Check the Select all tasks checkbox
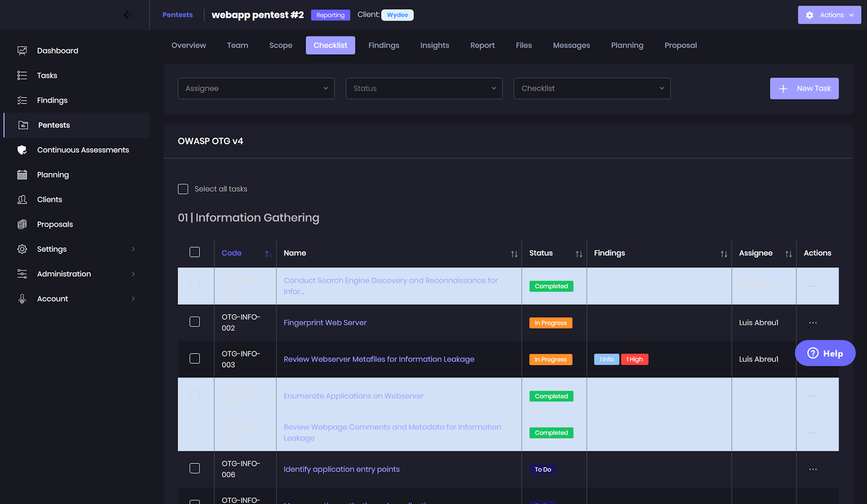This screenshot has height=504, width=867. point(183,189)
